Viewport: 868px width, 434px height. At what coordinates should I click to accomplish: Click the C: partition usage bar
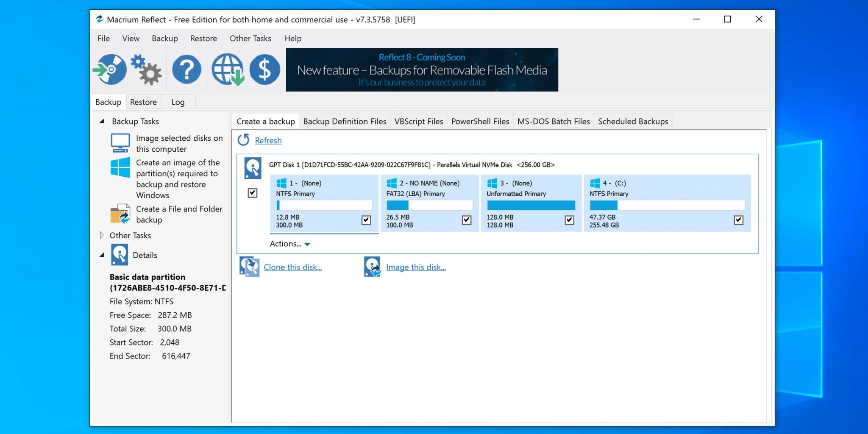667,206
